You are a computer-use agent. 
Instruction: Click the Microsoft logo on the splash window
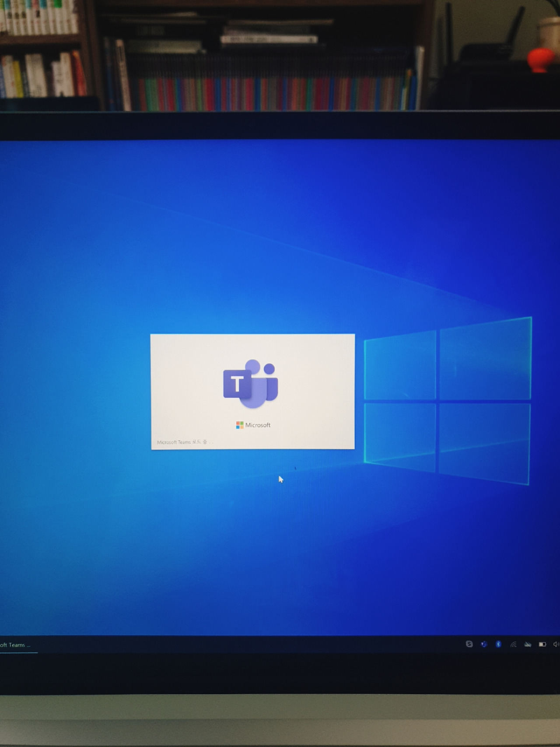[253, 425]
